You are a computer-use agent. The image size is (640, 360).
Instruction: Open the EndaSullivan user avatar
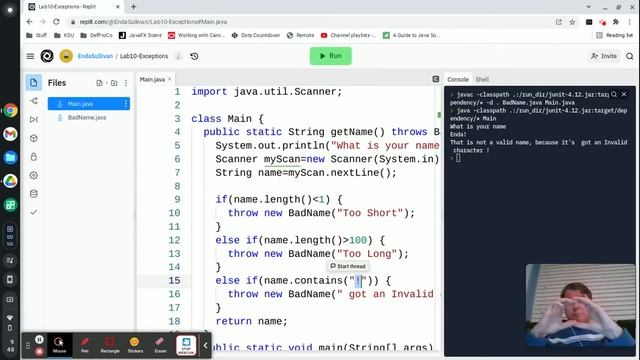click(x=66, y=56)
